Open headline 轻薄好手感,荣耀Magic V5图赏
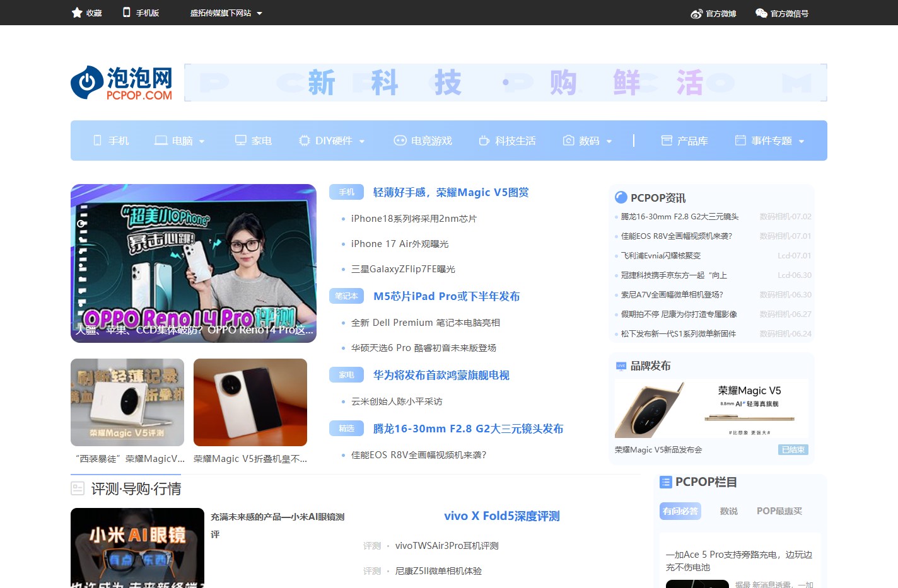This screenshot has height=588, width=898. (451, 192)
